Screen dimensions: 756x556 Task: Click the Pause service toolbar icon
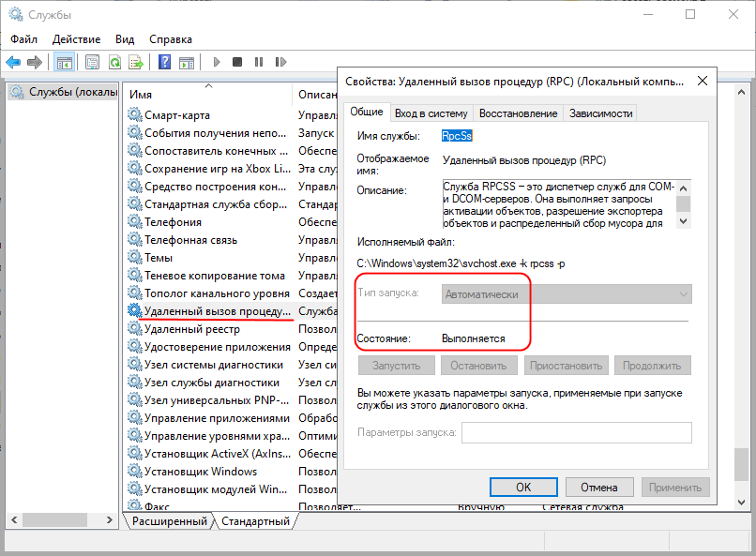[258, 63]
